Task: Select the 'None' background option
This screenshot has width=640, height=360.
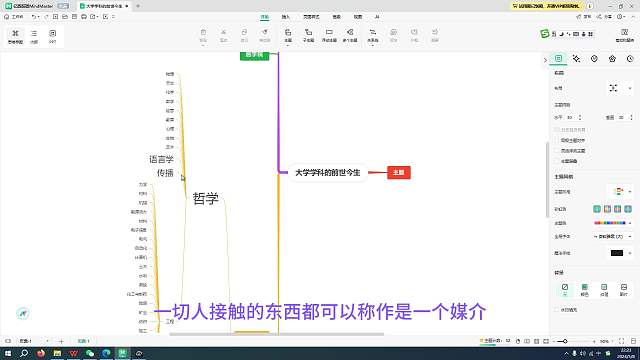Action: [x=565, y=289]
